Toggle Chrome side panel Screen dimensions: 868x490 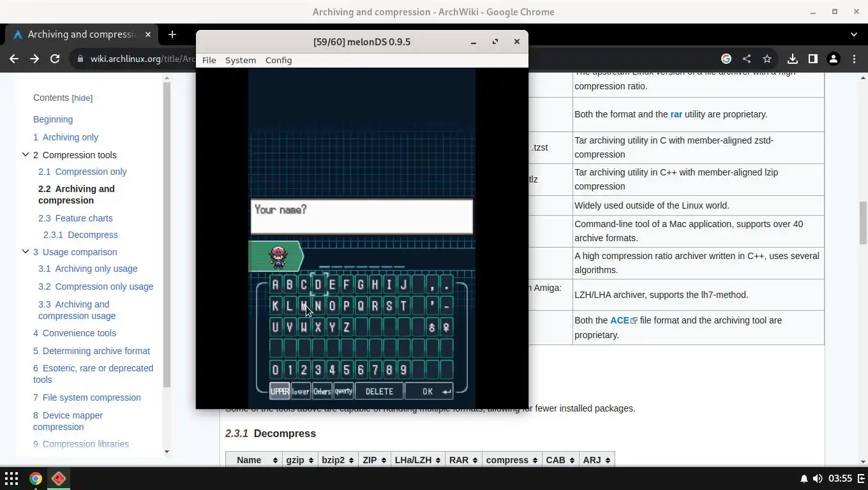click(813, 59)
